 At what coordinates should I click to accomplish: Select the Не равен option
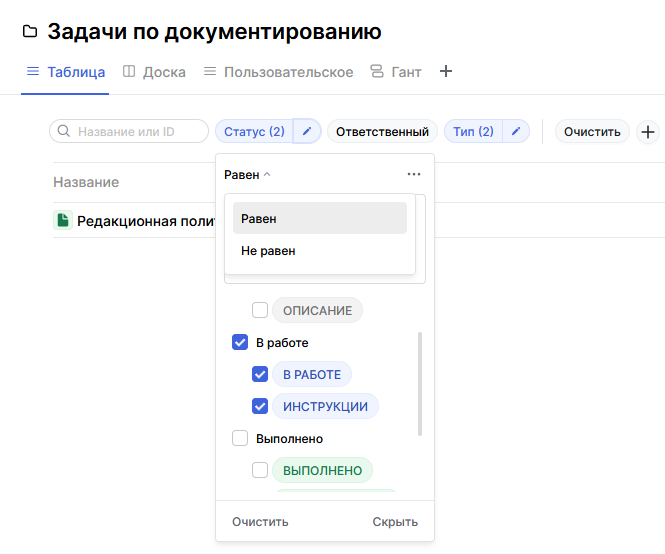click(268, 251)
